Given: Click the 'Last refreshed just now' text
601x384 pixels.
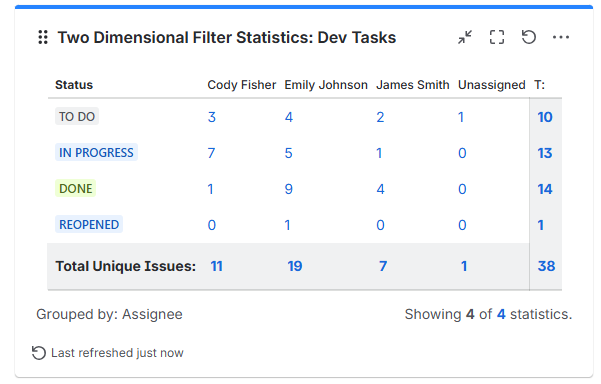Looking at the screenshot, I should pos(117,353).
